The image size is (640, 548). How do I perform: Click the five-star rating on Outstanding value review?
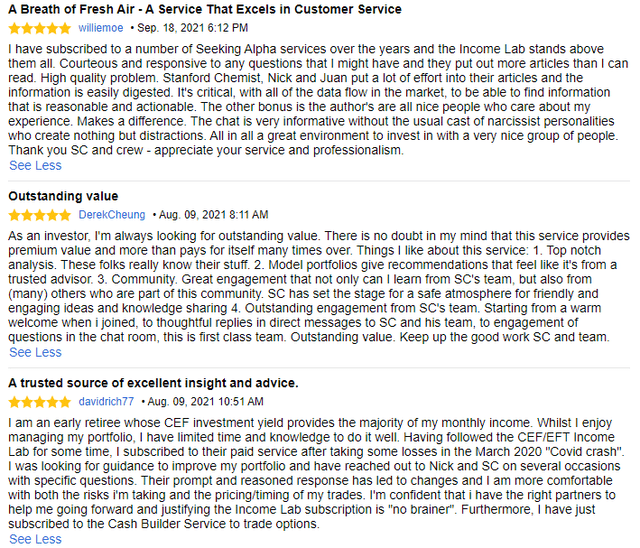point(40,215)
